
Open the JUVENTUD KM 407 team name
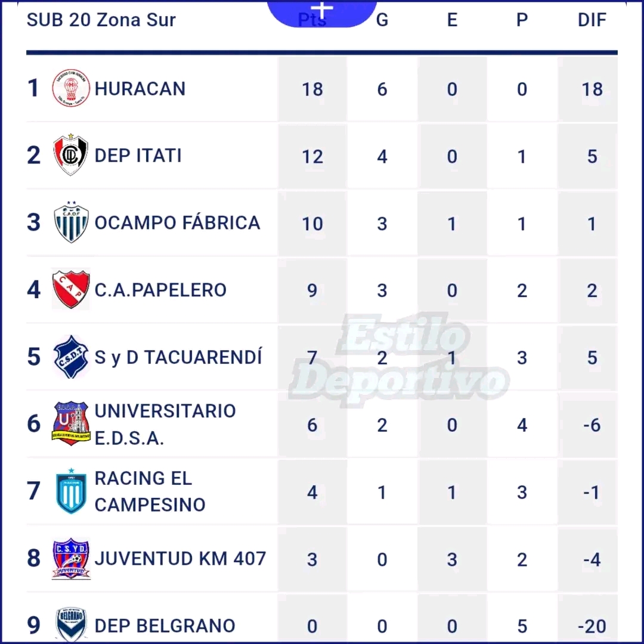pyautogui.click(x=180, y=559)
